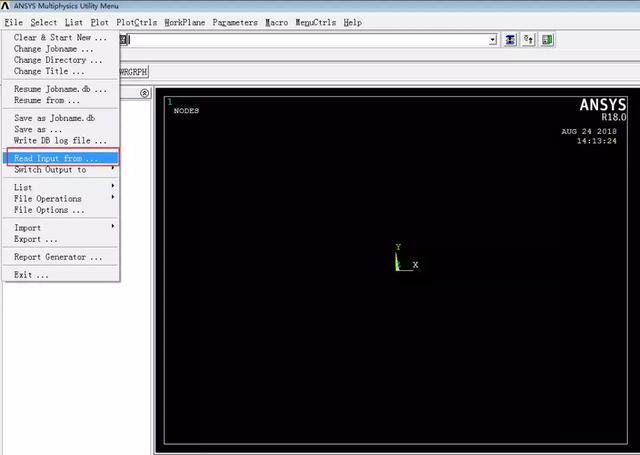Viewport: 640px width, 455px height.
Task: Expand Switch Output to submenu
Action: [60, 169]
